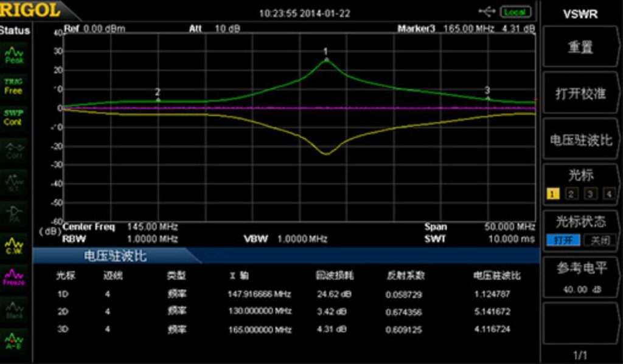Viewport: 623px width, 364px height.
Task: Click the green Local indicator
Action: click(x=515, y=12)
